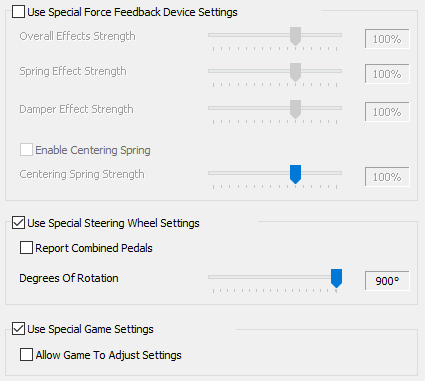Select the Damper Effect Strength value field
Screen dimensions: 425x381
pos(387,112)
